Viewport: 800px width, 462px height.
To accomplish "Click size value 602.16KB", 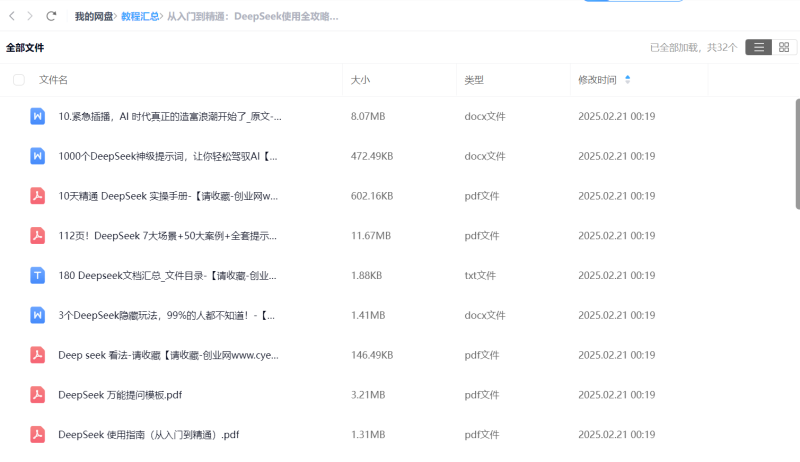I will coord(372,196).
